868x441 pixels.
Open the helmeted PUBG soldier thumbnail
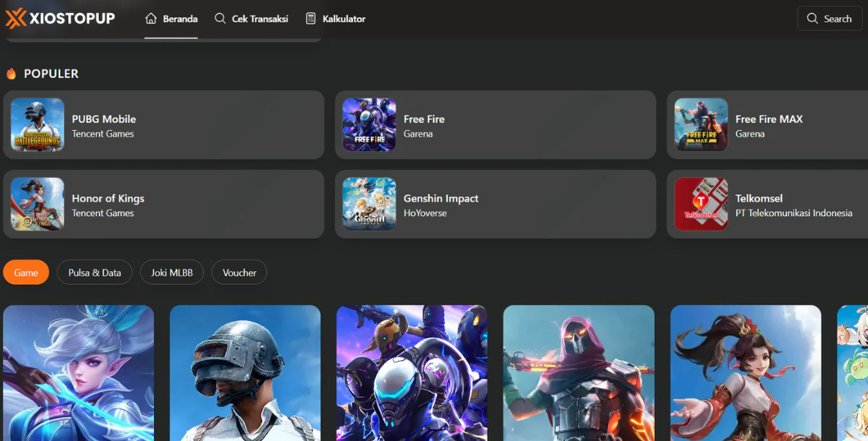[245, 373]
